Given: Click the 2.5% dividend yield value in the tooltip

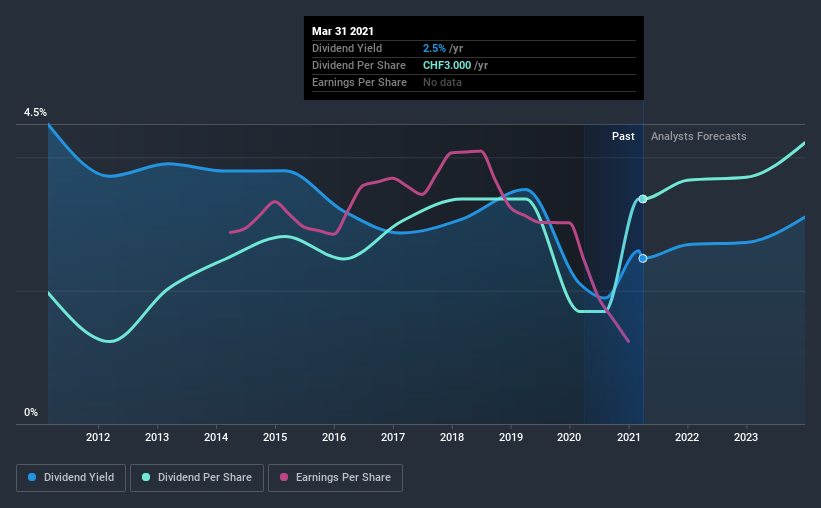Looking at the screenshot, I should (434, 48).
